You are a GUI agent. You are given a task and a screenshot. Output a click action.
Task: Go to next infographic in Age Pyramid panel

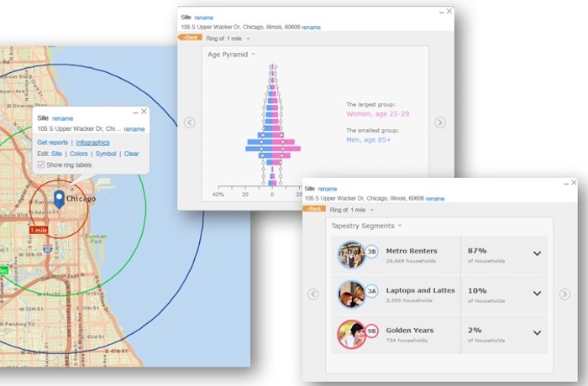click(440, 123)
